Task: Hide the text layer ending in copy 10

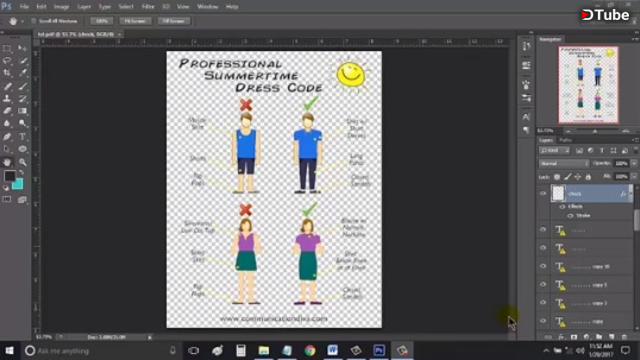Action: tap(543, 266)
